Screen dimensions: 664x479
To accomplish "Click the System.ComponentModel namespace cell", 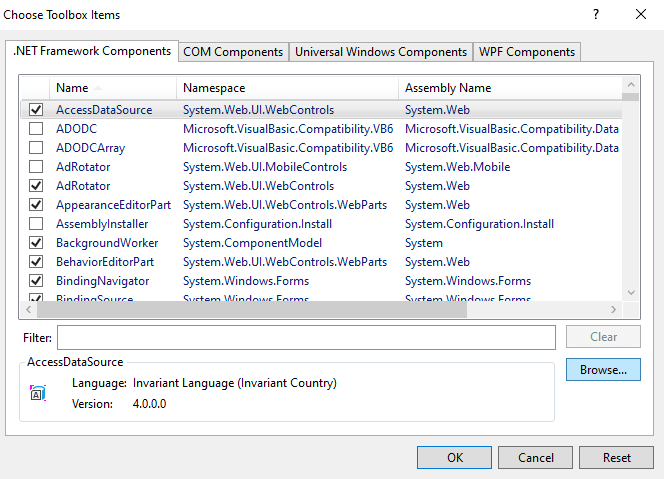I will tap(252, 243).
